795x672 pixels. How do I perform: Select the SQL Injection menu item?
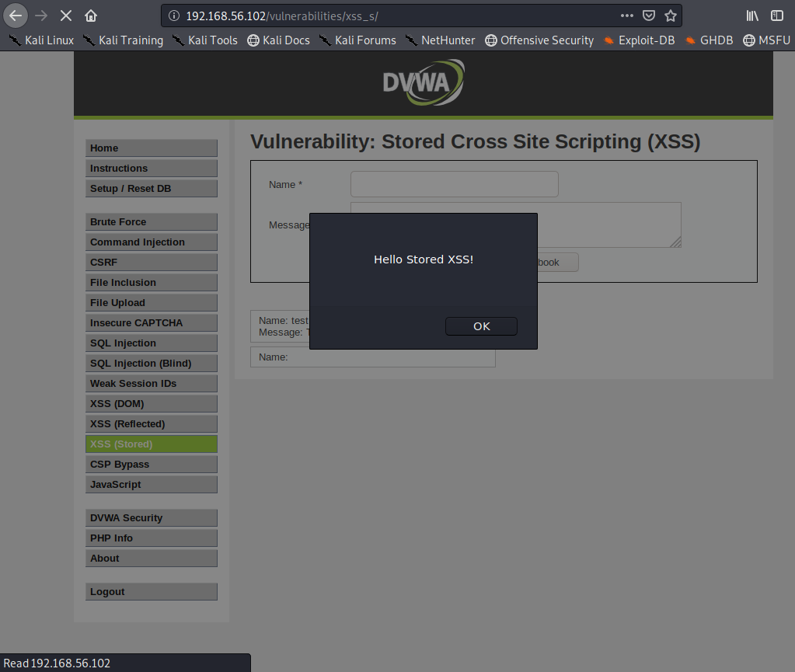click(x=151, y=343)
